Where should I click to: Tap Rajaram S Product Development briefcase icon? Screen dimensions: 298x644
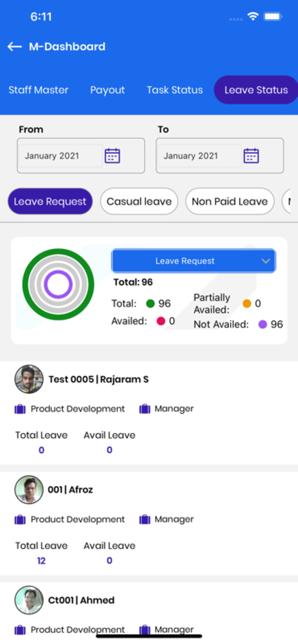click(20, 409)
